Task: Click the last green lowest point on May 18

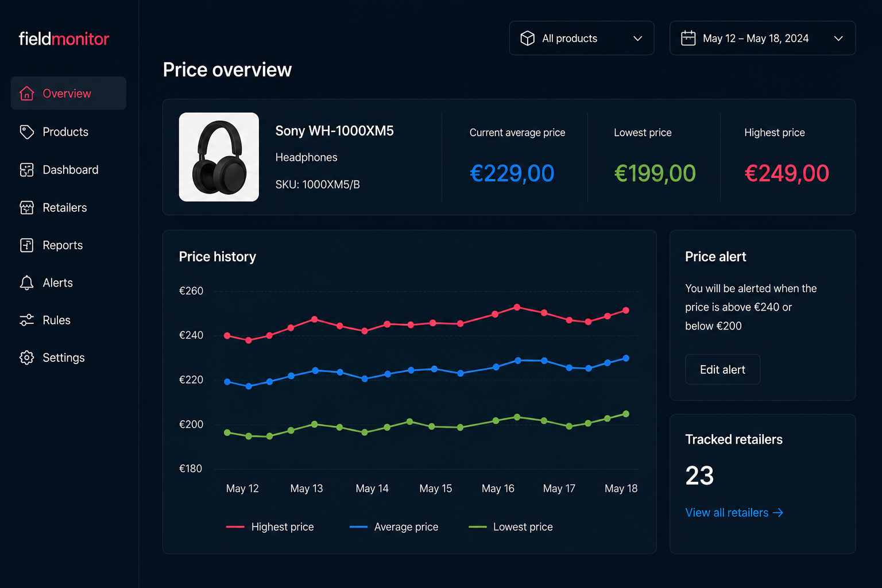Action: point(626,414)
